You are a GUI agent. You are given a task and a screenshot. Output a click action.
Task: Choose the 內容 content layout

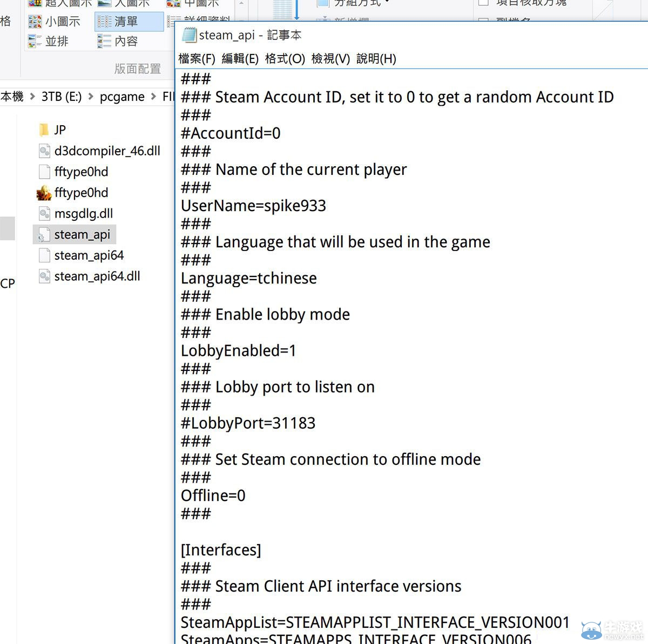[125, 41]
